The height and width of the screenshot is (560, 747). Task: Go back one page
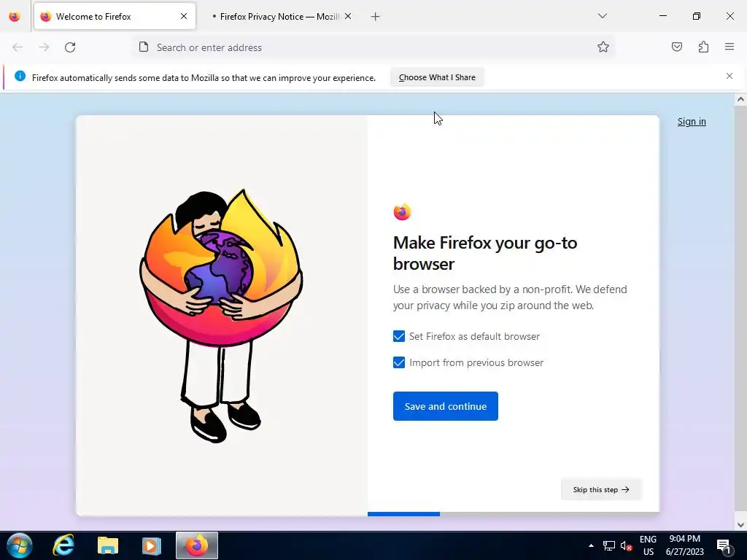pyautogui.click(x=18, y=47)
